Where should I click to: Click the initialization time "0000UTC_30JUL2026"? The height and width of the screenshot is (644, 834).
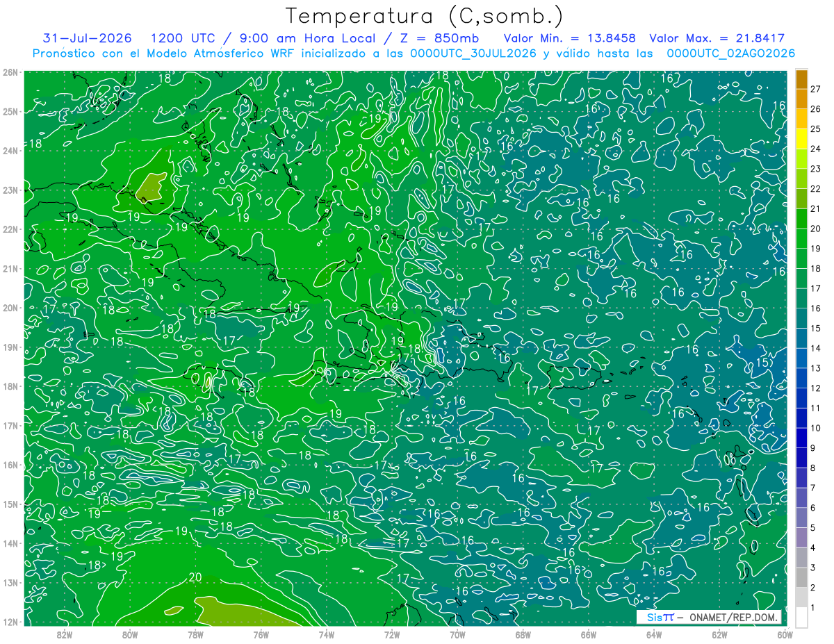[x=473, y=53]
